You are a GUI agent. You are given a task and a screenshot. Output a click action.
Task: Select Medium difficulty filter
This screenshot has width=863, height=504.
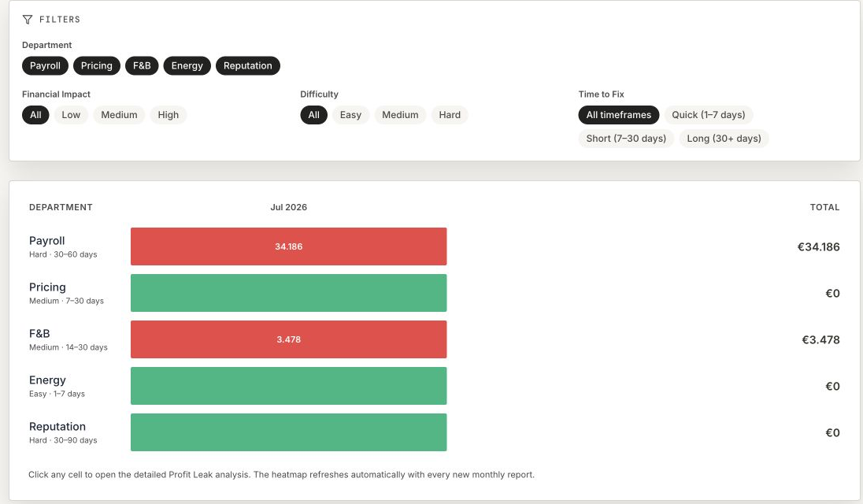click(x=400, y=115)
